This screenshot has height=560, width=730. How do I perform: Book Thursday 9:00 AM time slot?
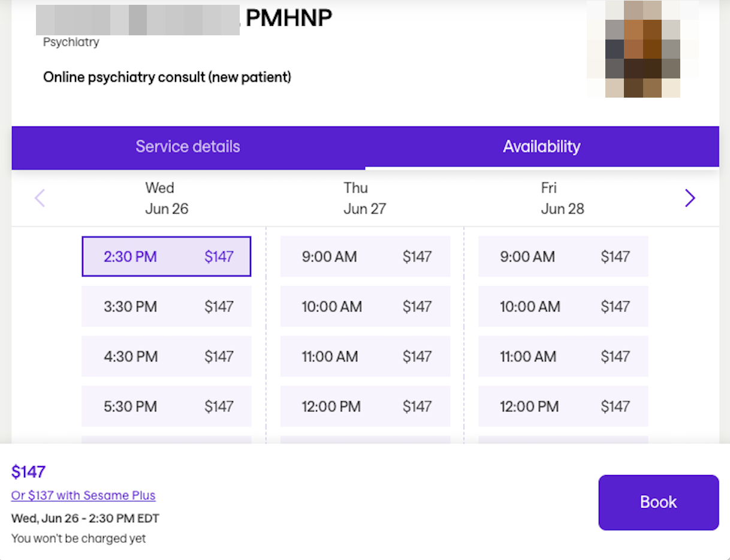365,257
